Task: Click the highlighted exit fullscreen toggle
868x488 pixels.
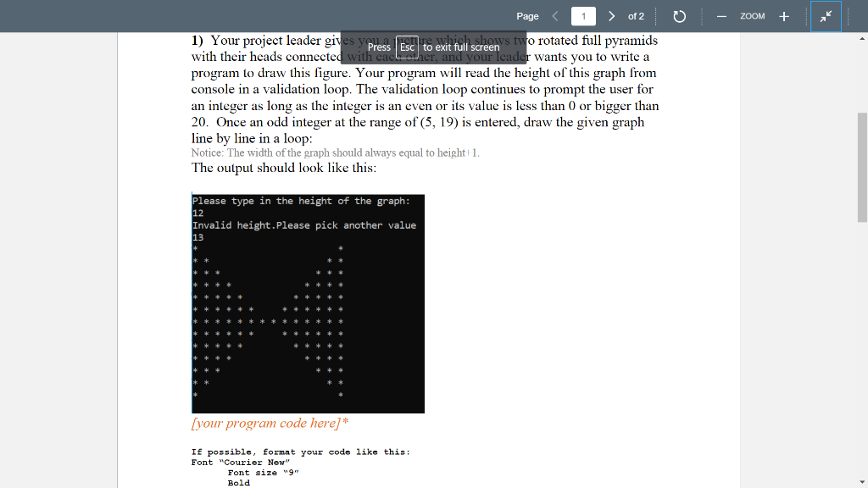Action: pyautogui.click(x=825, y=15)
